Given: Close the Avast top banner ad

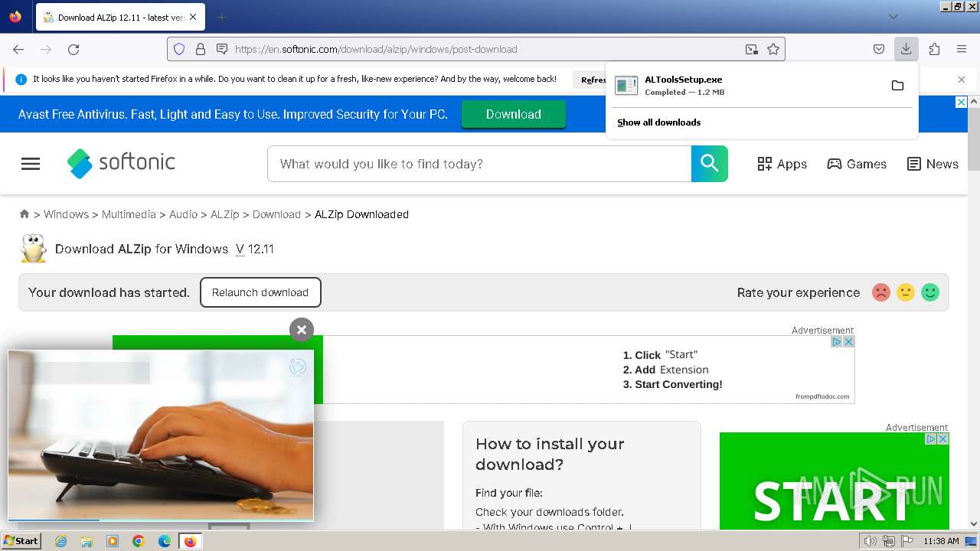Looking at the screenshot, I should coord(962,102).
